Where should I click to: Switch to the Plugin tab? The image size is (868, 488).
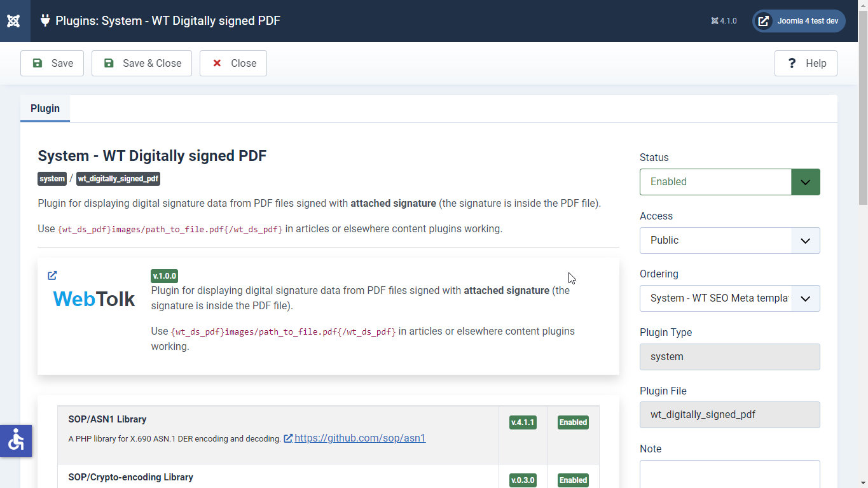coord(45,109)
